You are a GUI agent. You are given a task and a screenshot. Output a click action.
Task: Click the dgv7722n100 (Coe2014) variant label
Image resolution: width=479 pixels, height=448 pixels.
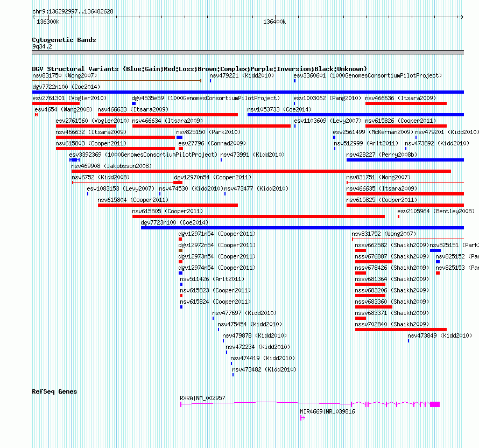point(66,87)
